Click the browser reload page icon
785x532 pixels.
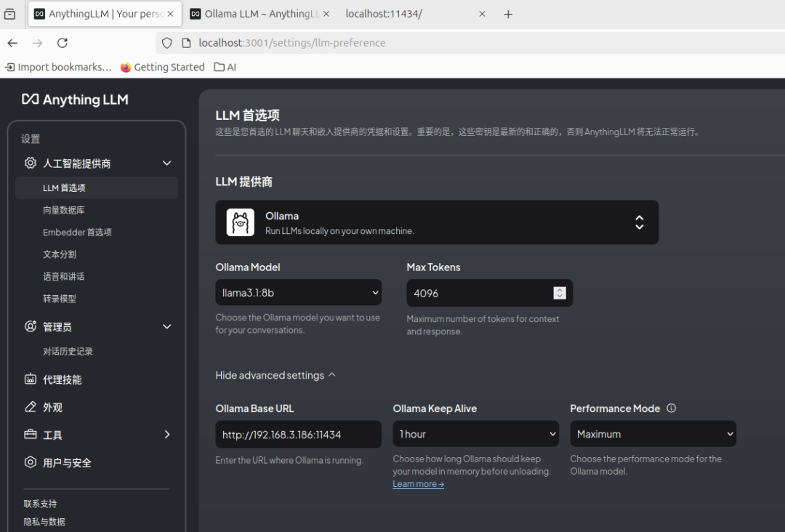point(63,43)
